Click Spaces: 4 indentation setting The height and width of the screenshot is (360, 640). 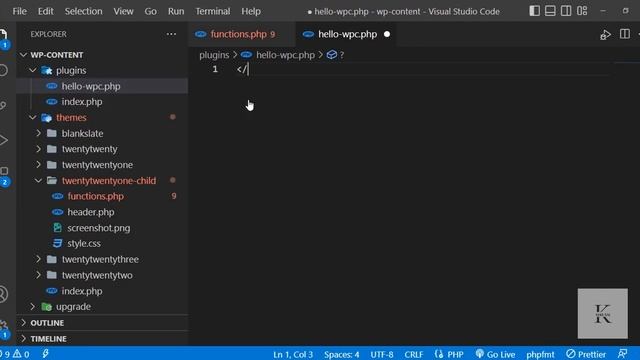click(342, 354)
